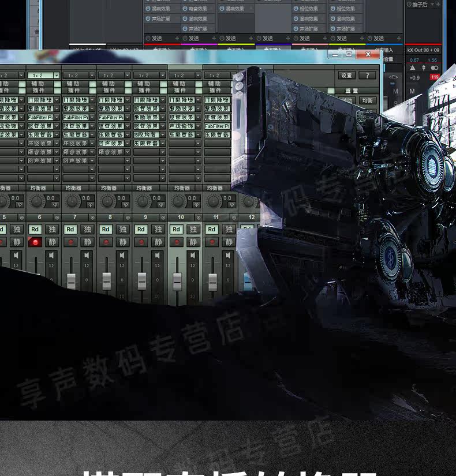Open the 门限降噪 slot dropdown on channel 7
The image size is (456, 476).
coord(92,100)
